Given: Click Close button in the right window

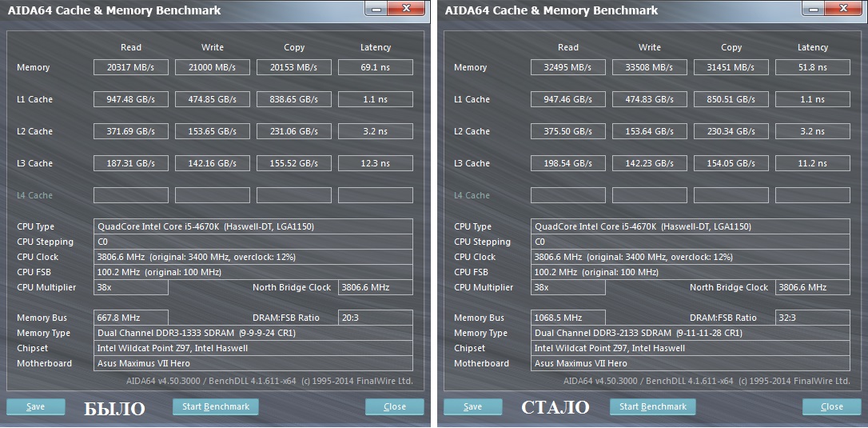Looking at the screenshot, I should 831,406.
